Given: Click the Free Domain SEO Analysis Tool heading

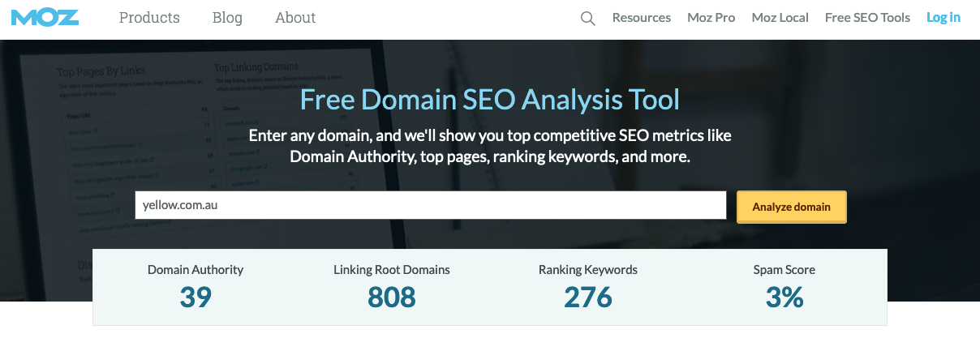Looking at the screenshot, I should click(x=490, y=100).
